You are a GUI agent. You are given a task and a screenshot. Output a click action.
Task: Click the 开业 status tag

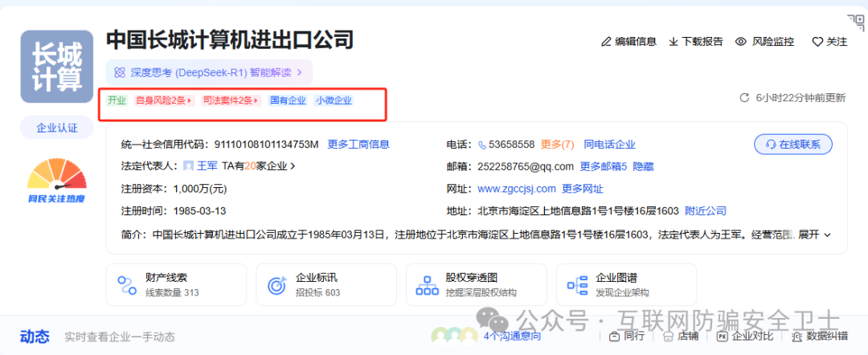click(x=117, y=100)
